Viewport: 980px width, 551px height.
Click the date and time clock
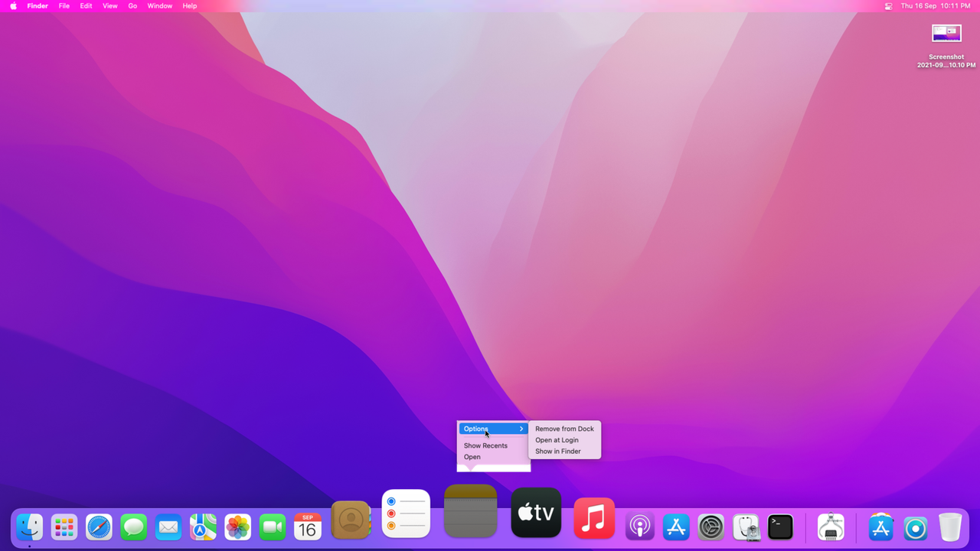[936, 6]
